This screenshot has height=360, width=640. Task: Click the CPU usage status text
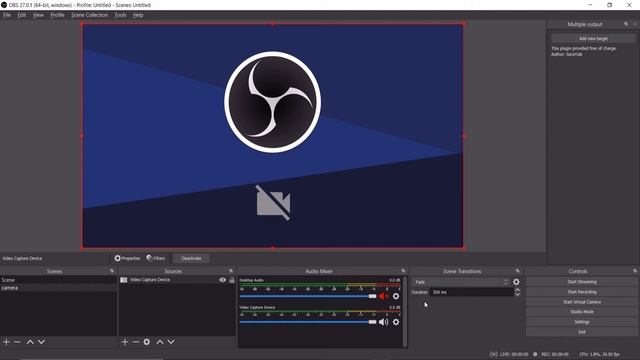[x=599, y=354]
